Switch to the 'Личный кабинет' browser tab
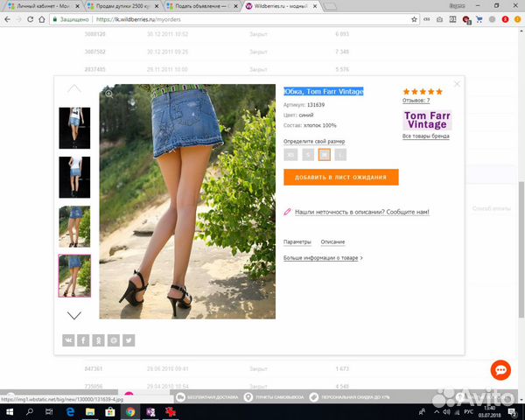525x420 pixels. (42, 6)
